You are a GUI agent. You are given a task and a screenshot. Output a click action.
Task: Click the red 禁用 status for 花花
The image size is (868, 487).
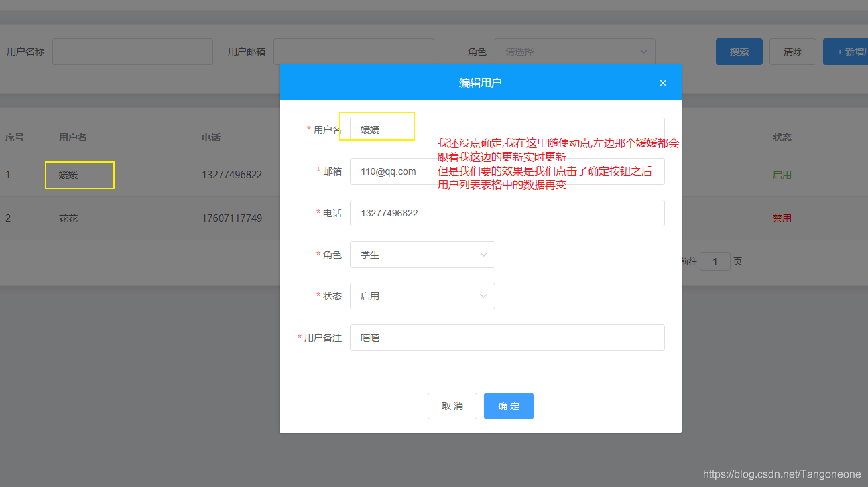(782, 218)
